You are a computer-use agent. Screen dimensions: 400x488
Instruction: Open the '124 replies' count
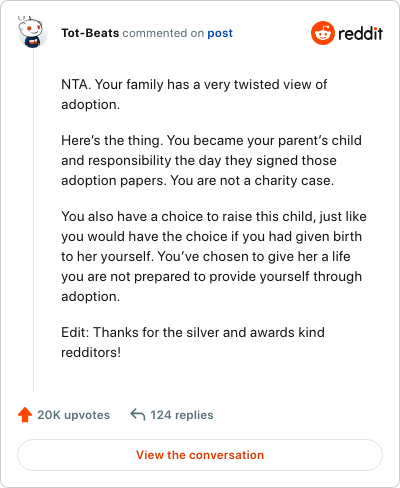[182, 415]
